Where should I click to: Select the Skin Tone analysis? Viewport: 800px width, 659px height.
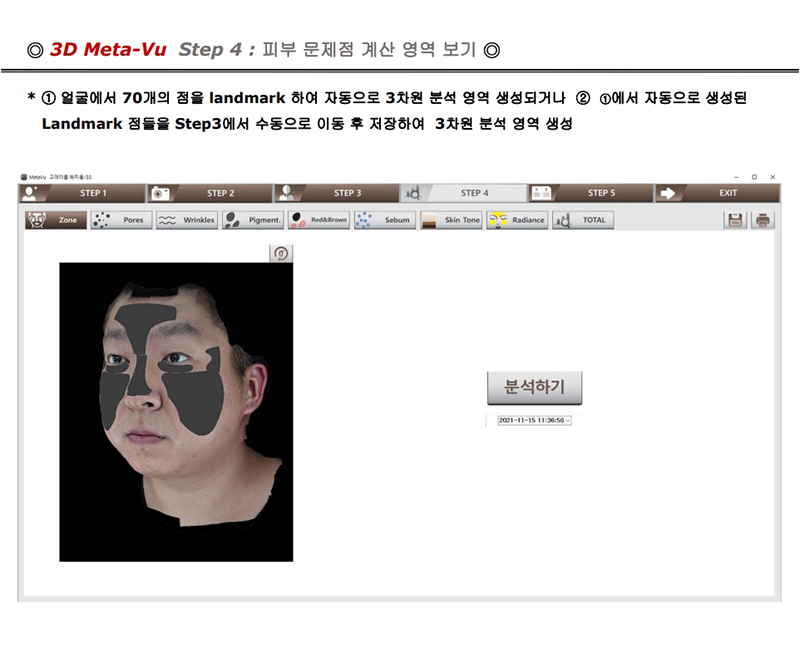point(451,220)
